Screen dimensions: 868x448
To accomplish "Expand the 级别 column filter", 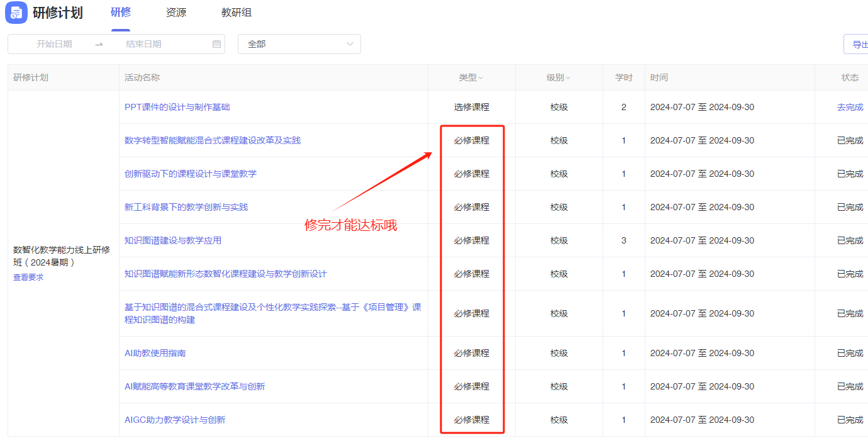I will [559, 77].
